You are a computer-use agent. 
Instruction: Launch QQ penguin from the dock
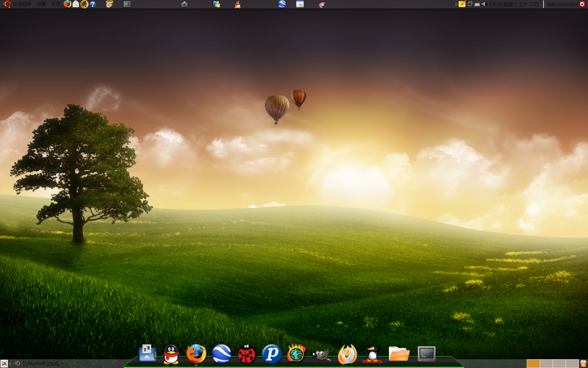pos(171,354)
